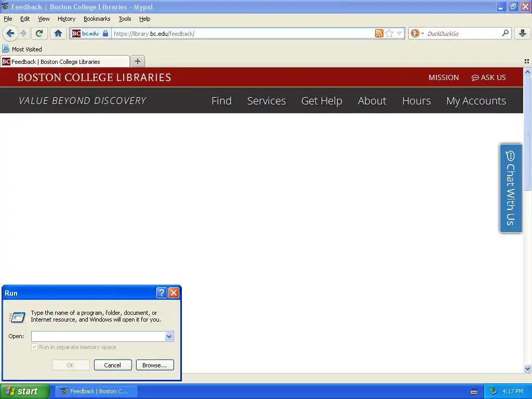The height and width of the screenshot is (399, 532).
Task: Open the About navigation item
Action: [372, 101]
